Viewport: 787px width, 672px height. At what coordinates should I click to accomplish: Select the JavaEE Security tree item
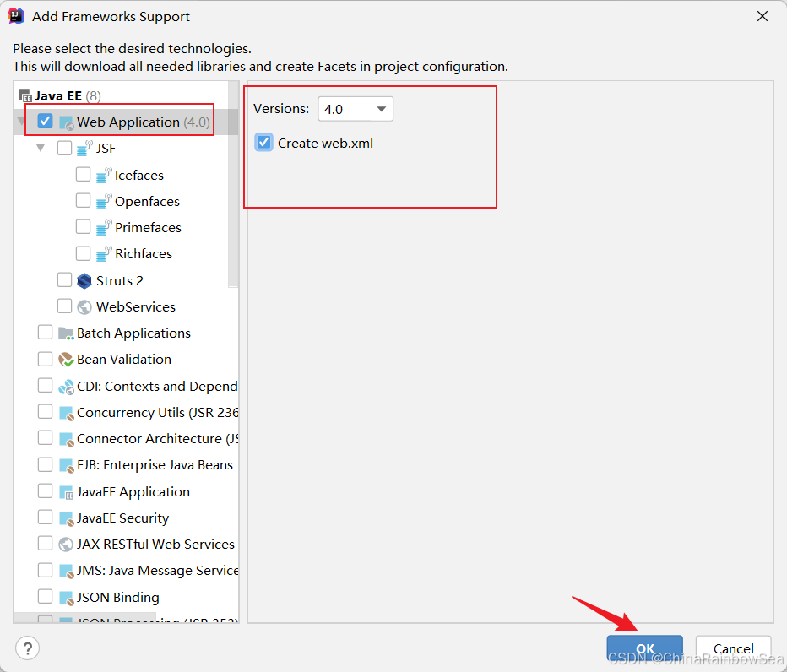point(122,518)
